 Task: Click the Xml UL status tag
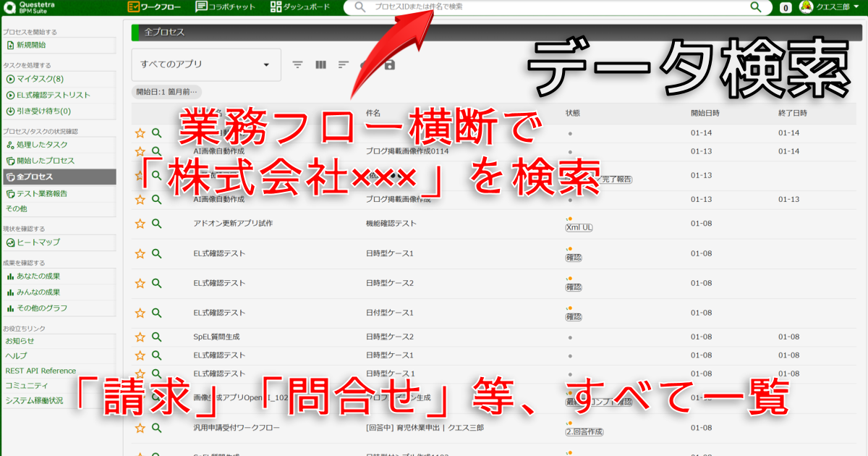(x=579, y=227)
